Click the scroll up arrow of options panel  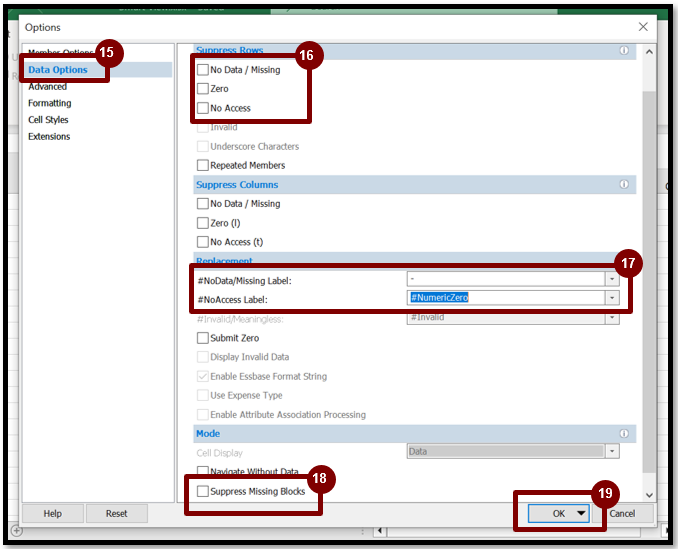coord(649,52)
